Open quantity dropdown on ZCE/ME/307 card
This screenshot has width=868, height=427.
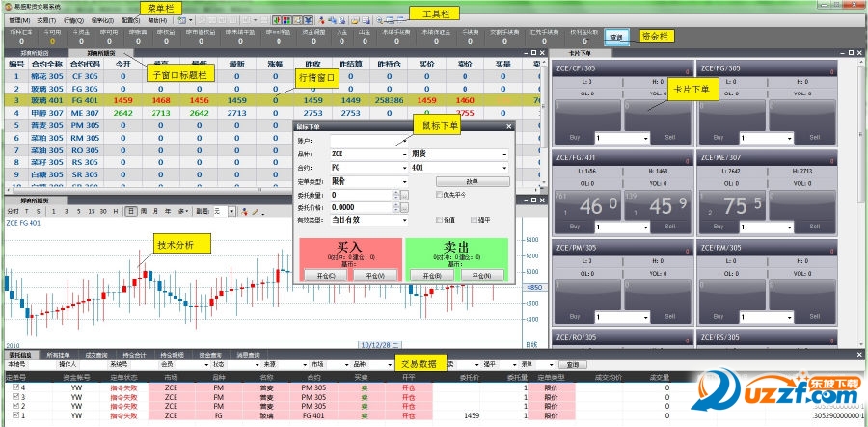pyautogui.click(x=791, y=227)
